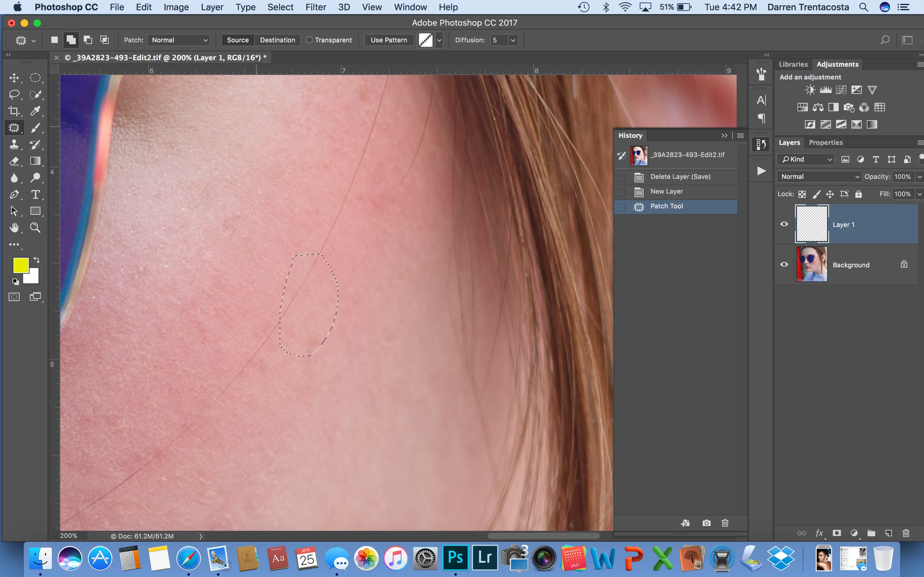Screen dimensions: 924x577
Task: Click the Curves adjustment icon
Action: [x=841, y=90]
